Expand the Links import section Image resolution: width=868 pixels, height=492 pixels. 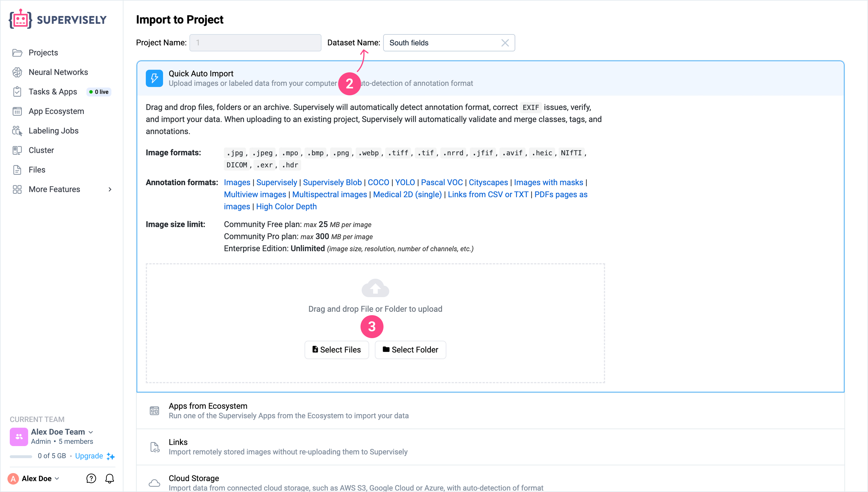pos(288,447)
